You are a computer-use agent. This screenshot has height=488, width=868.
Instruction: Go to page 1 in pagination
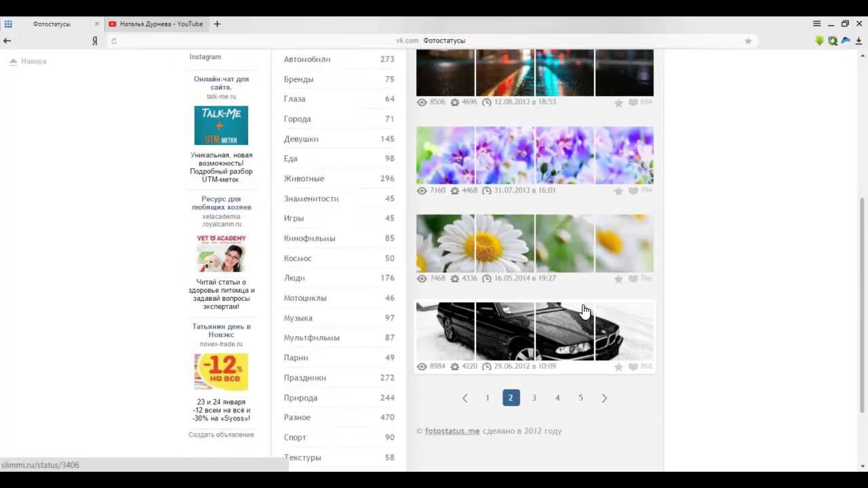(x=487, y=398)
